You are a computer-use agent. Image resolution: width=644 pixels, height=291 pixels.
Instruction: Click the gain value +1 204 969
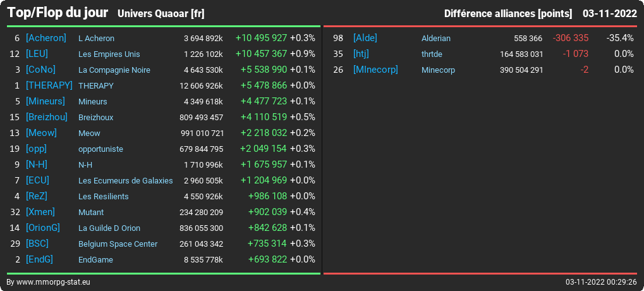click(264, 180)
